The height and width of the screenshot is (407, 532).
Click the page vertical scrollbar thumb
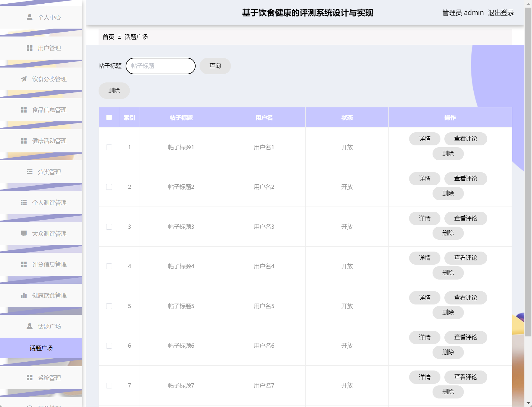point(529,172)
